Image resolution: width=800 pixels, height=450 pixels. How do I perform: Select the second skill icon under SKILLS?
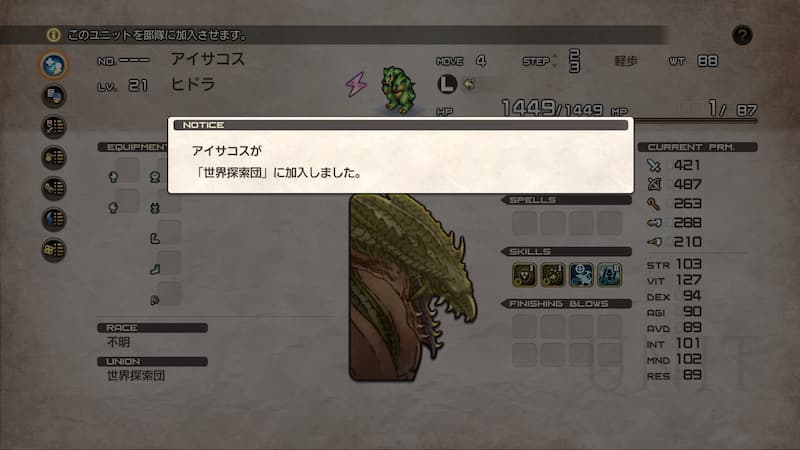click(553, 275)
